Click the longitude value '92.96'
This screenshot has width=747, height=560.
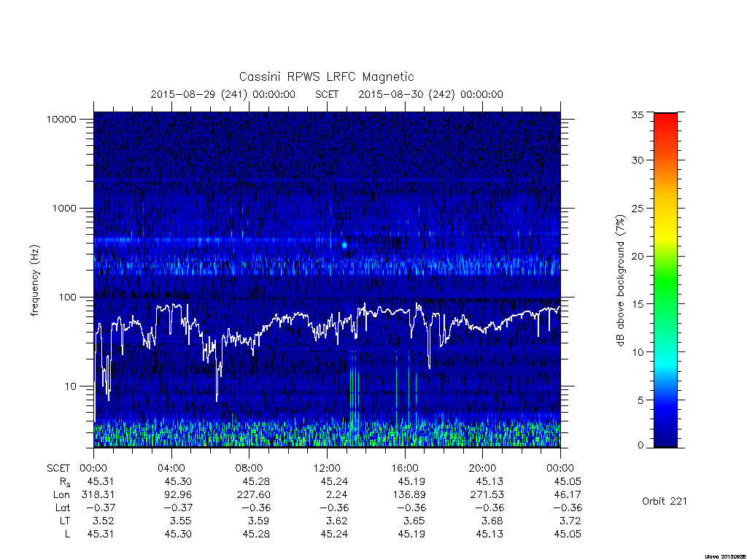point(178,495)
